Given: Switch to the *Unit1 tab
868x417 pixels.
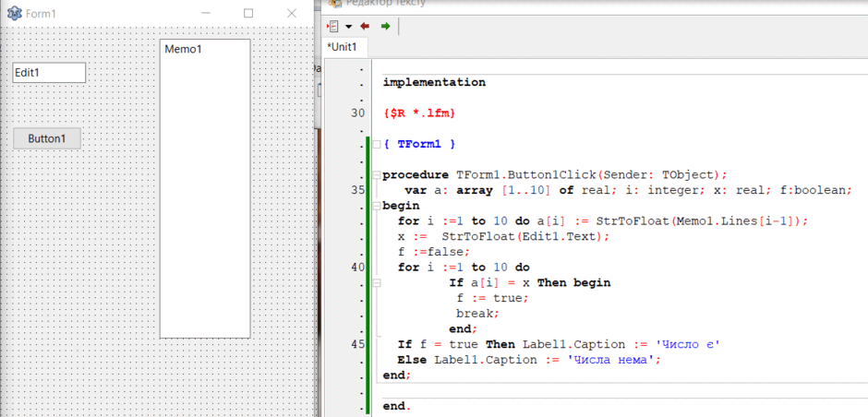Looking at the screenshot, I should tap(343, 47).
